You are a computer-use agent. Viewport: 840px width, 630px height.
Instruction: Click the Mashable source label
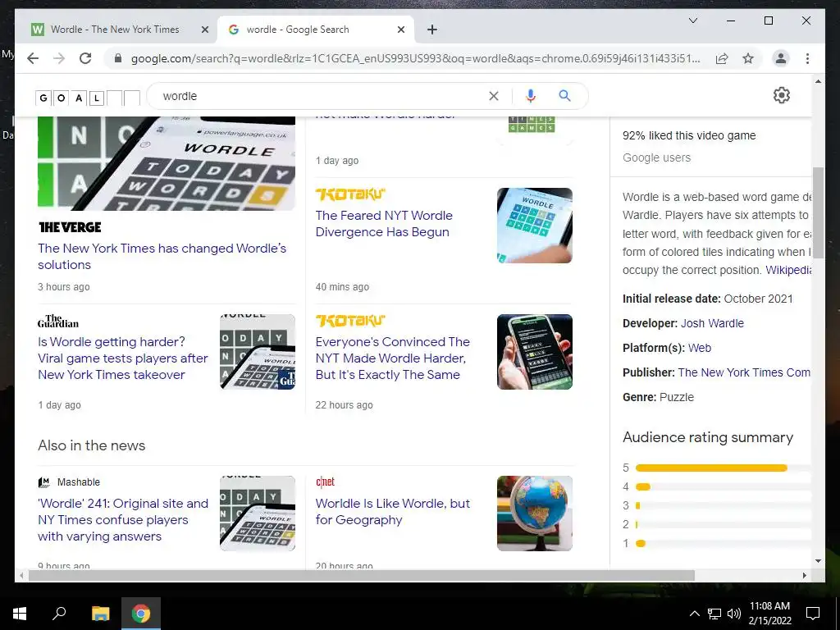78,482
